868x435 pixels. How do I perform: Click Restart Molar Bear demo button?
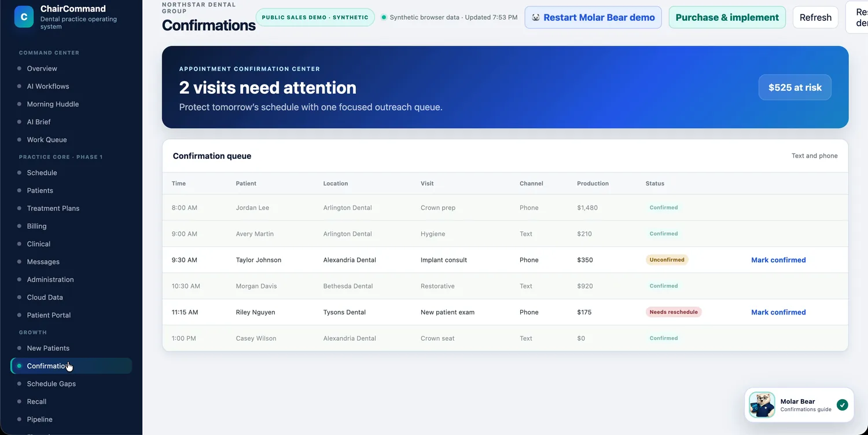593,17
